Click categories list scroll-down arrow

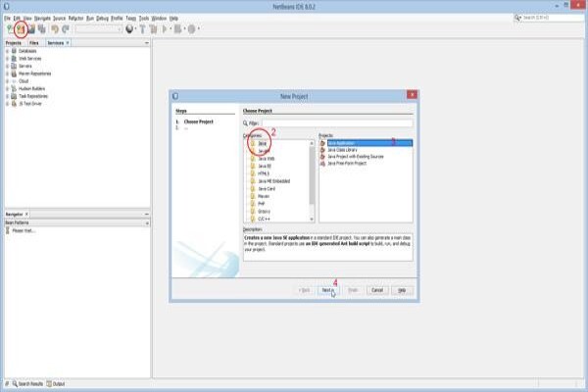pyautogui.click(x=312, y=220)
